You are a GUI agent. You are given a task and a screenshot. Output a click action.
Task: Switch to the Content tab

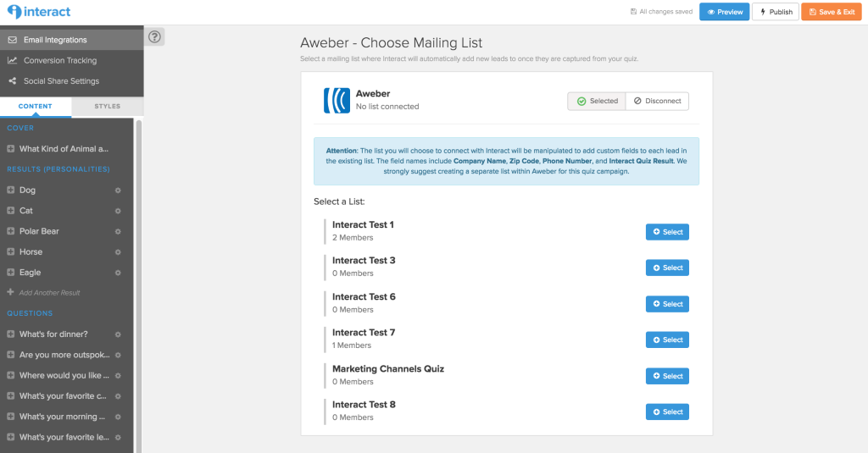36,106
